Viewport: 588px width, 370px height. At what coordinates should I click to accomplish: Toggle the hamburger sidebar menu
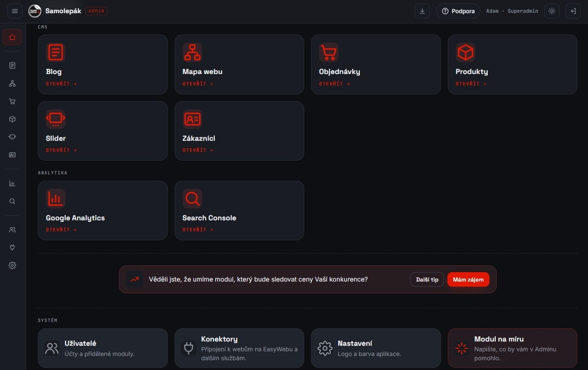(15, 11)
